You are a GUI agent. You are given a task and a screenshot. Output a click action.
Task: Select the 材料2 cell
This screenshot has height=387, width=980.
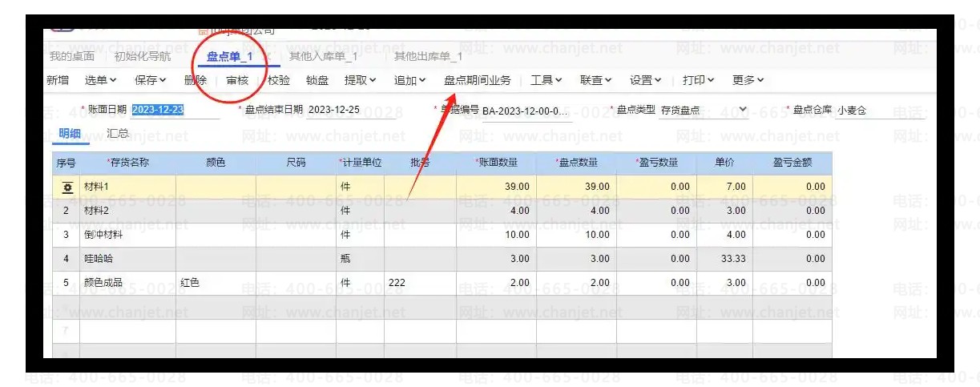coord(127,211)
